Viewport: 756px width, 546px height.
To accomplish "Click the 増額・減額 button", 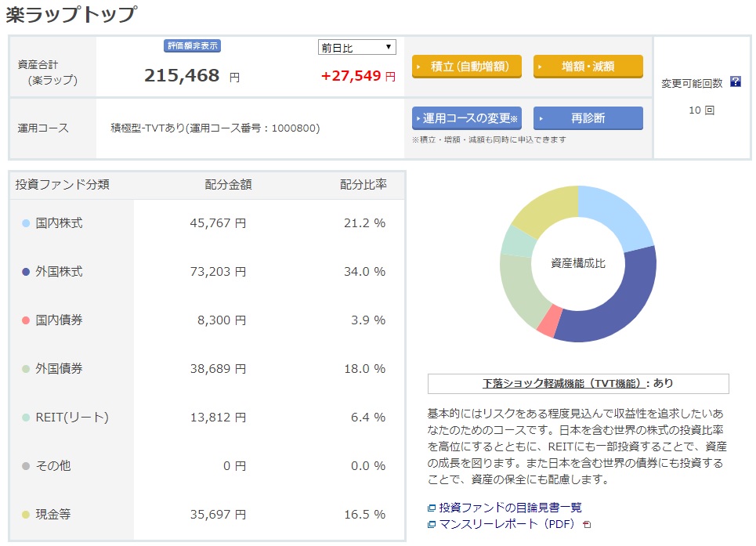I will [588, 67].
